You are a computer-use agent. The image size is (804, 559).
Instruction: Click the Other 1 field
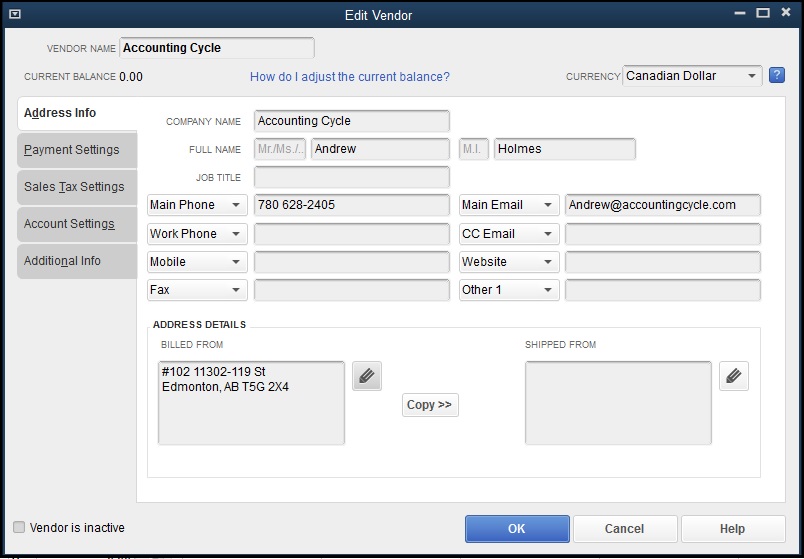(x=662, y=290)
